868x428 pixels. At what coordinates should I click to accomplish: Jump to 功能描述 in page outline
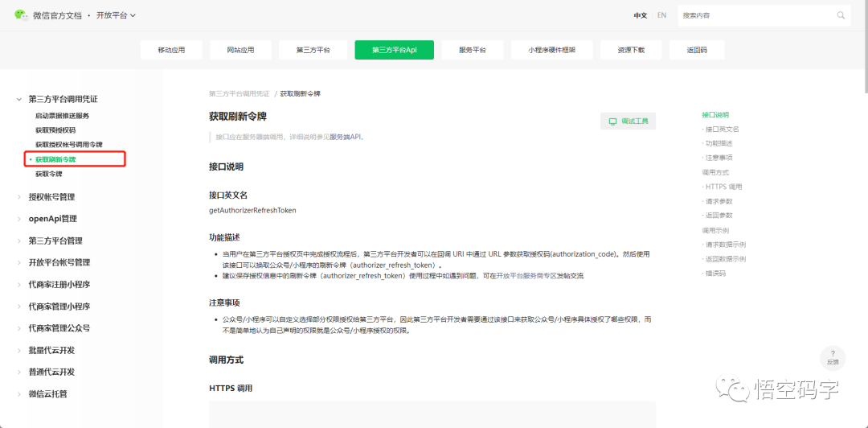(x=719, y=143)
